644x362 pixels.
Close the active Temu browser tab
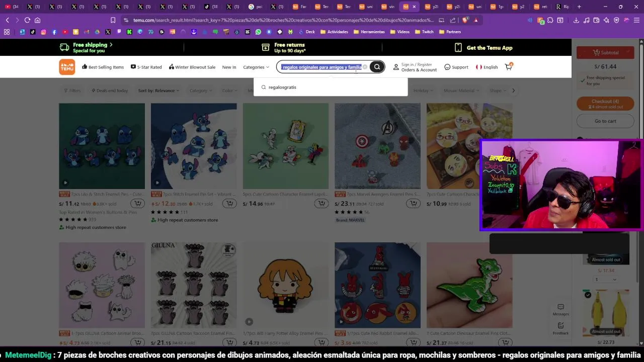pyautogui.click(x=414, y=7)
